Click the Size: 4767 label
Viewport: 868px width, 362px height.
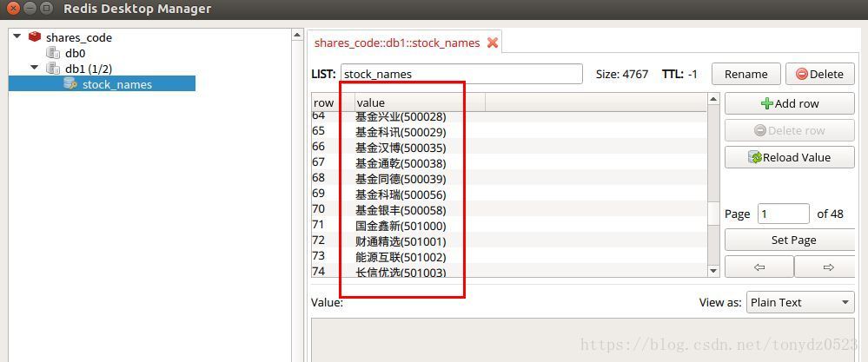[621, 74]
